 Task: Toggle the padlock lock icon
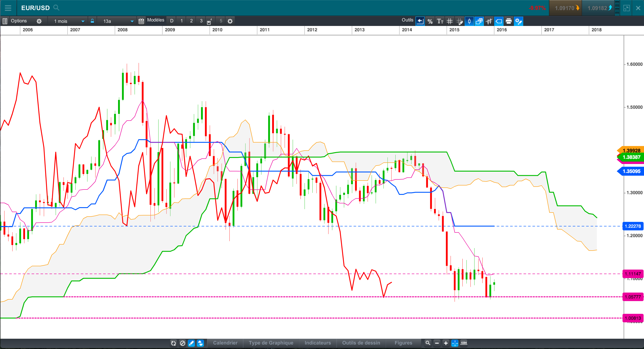click(x=92, y=21)
